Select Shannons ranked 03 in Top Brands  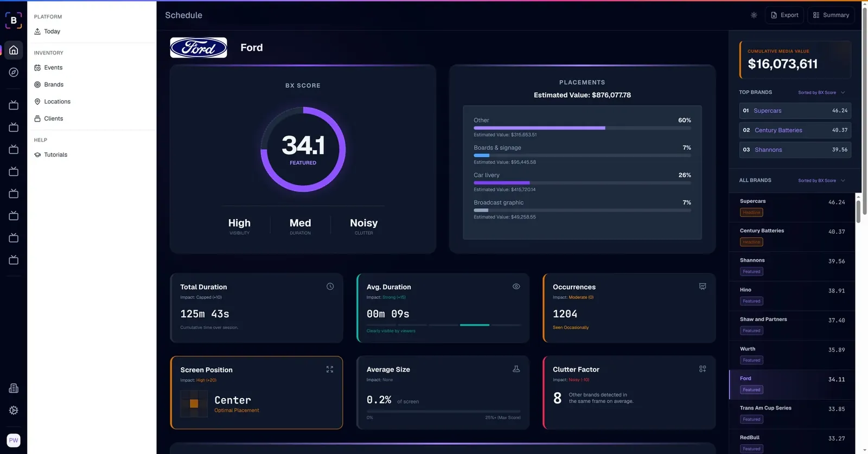pyautogui.click(x=795, y=150)
